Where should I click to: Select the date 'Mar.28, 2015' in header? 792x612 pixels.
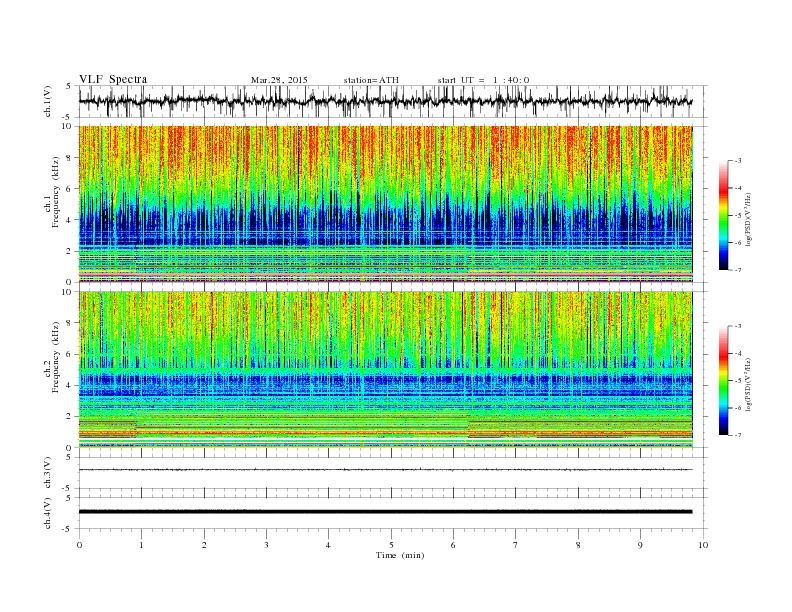click(x=279, y=80)
